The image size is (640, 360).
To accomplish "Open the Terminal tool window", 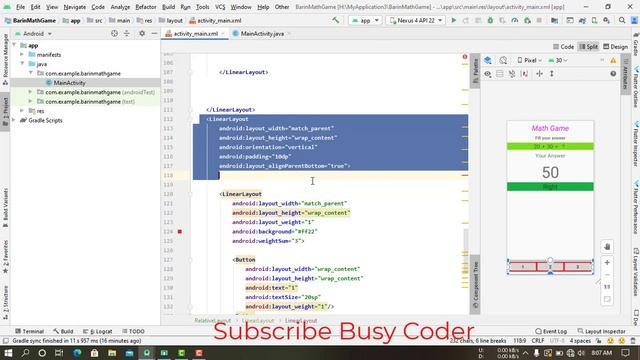I will [29, 331].
